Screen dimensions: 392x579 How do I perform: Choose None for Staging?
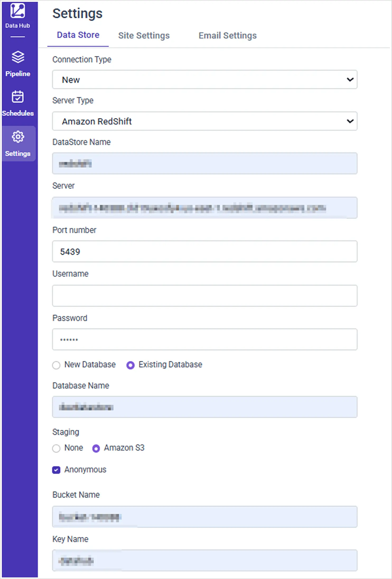point(56,448)
